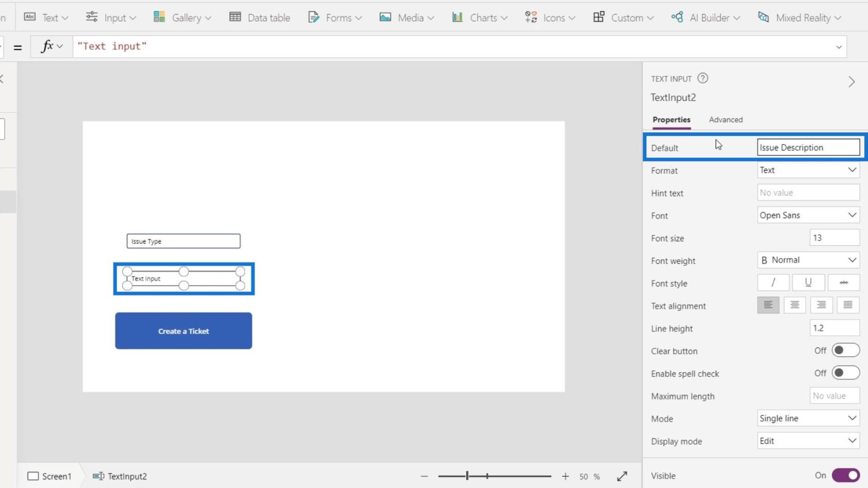Screen dimensions: 868x488
Task: Open the Font weight dropdown
Action: point(808,260)
